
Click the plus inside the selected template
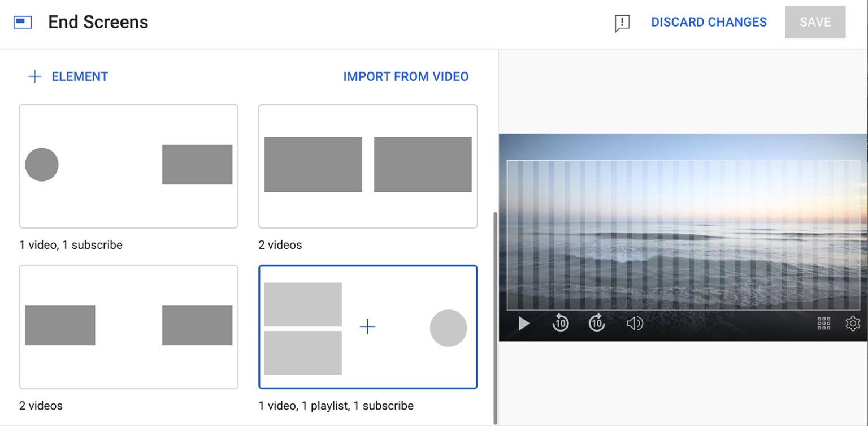coord(367,326)
